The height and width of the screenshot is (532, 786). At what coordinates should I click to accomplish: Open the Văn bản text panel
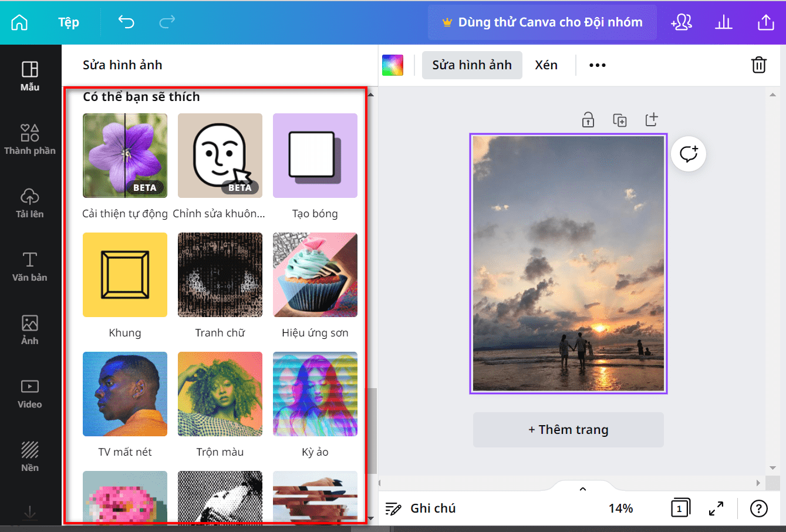pos(30,267)
